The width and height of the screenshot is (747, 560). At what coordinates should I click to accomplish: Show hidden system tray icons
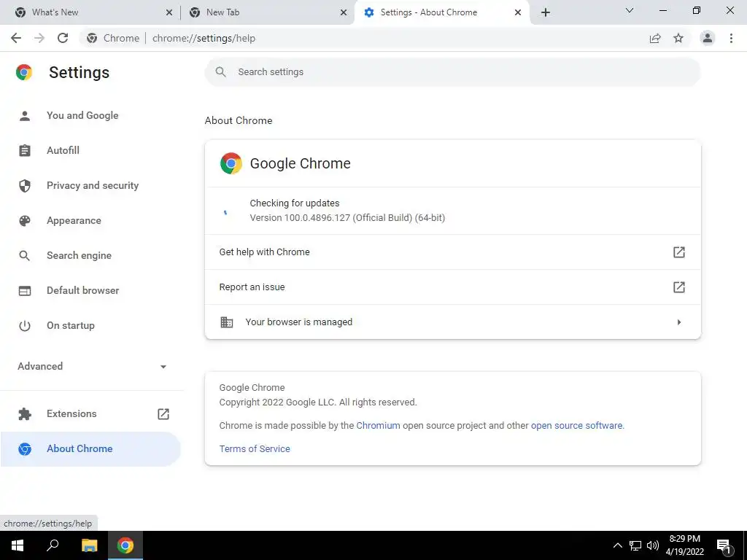pyautogui.click(x=617, y=545)
